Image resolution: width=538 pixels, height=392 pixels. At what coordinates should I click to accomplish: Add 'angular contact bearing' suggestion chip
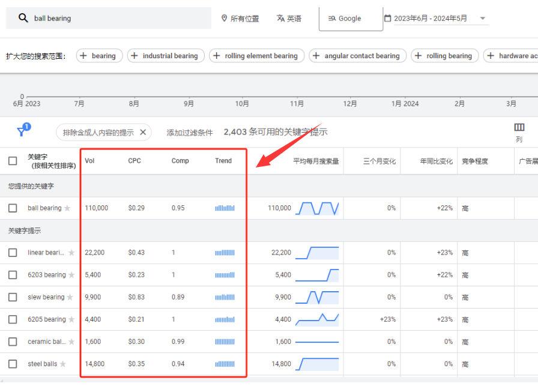pos(357,56)
